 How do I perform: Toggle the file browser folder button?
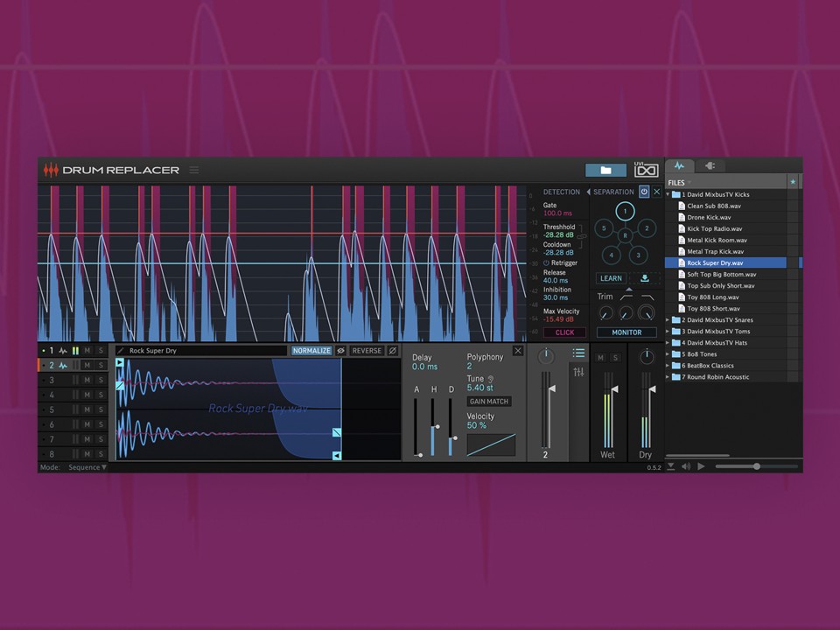pyautogui.click(x=605, y=171)
